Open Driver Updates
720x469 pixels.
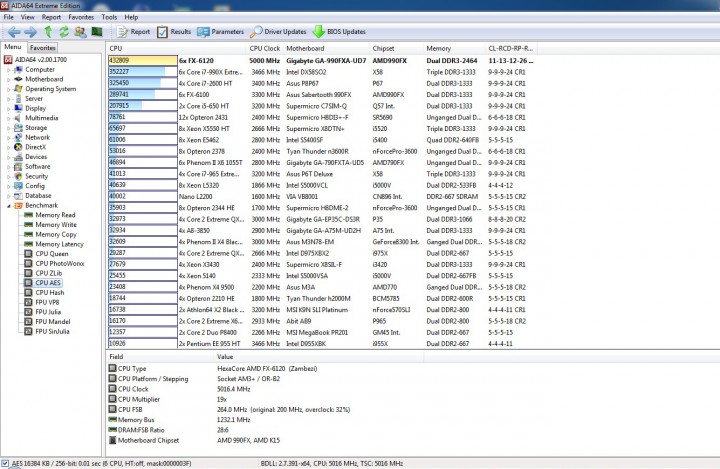coord(278,32)
